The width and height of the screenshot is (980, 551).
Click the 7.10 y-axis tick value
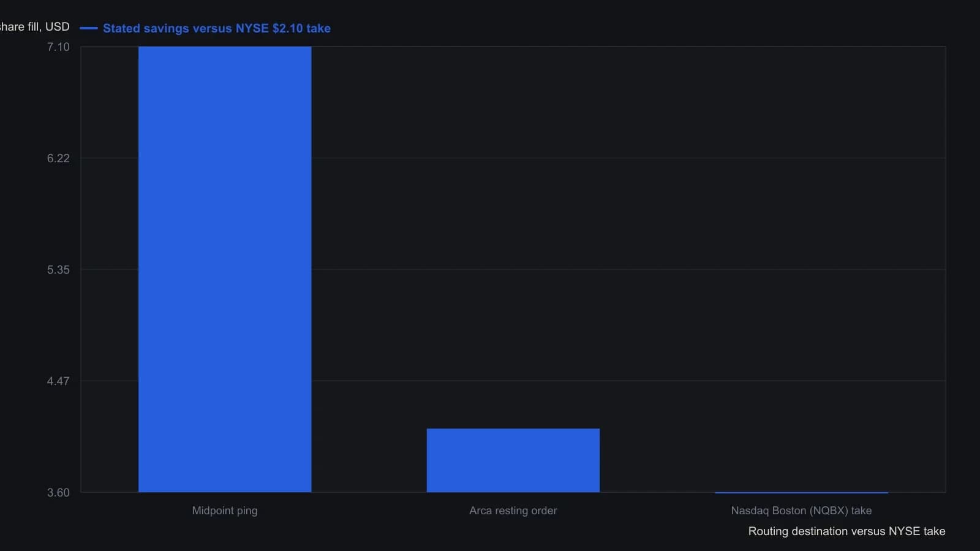[58, 47]
